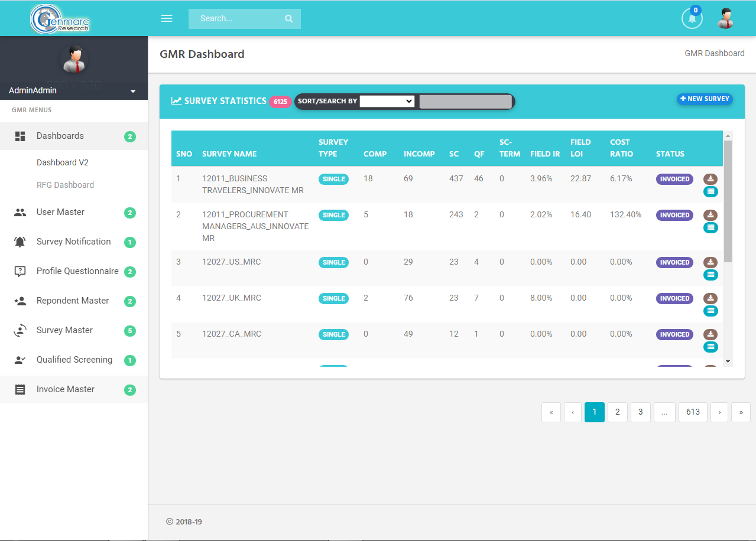
Task: Focus the gray sort/search text field
Action: point(466,101)
